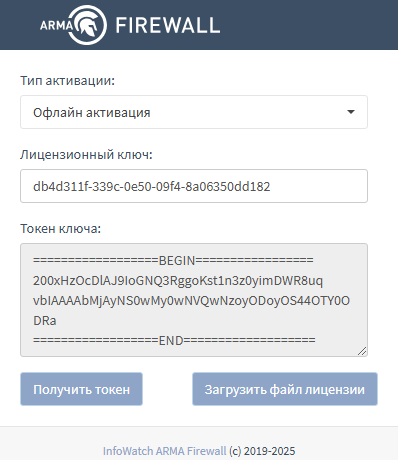The height and width of the screenshot is (460, 398).
Task: Focus the Лицензионный ключ input field
Action: (194, 186)
